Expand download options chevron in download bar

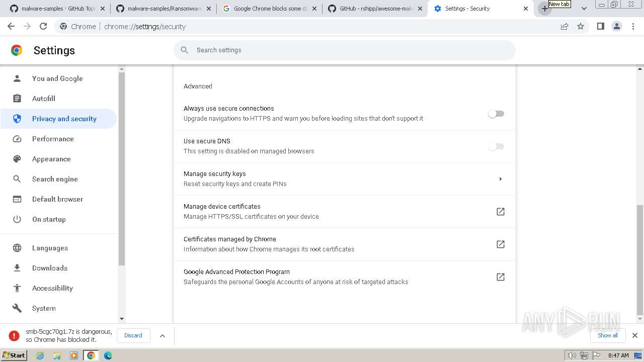(x=163, y=336)
